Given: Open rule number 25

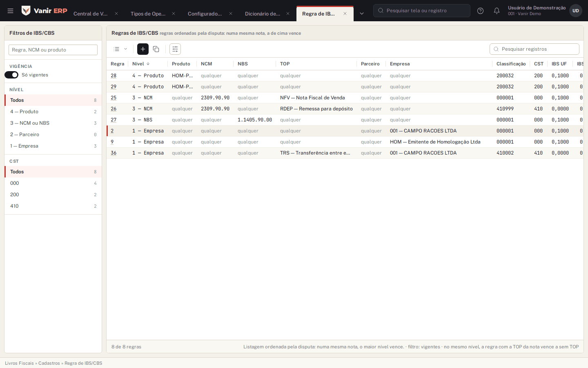Looking at the screenshot, I should point(114,98).
